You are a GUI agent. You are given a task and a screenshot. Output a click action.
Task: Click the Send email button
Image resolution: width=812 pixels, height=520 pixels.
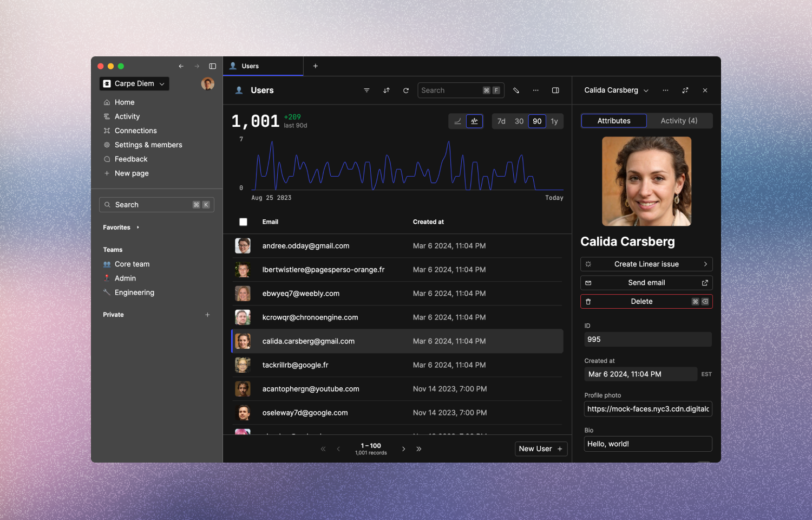click(x=646, y=283)
